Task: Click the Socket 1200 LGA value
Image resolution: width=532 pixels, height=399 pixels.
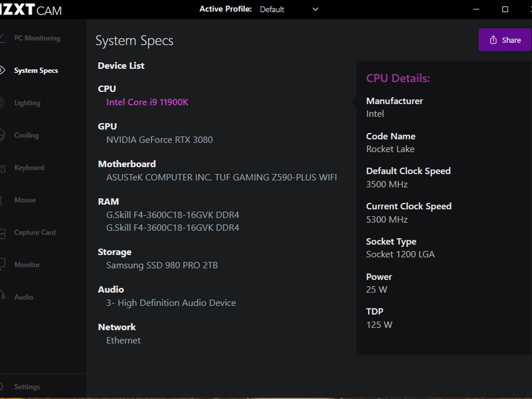Action: [400, 254]
